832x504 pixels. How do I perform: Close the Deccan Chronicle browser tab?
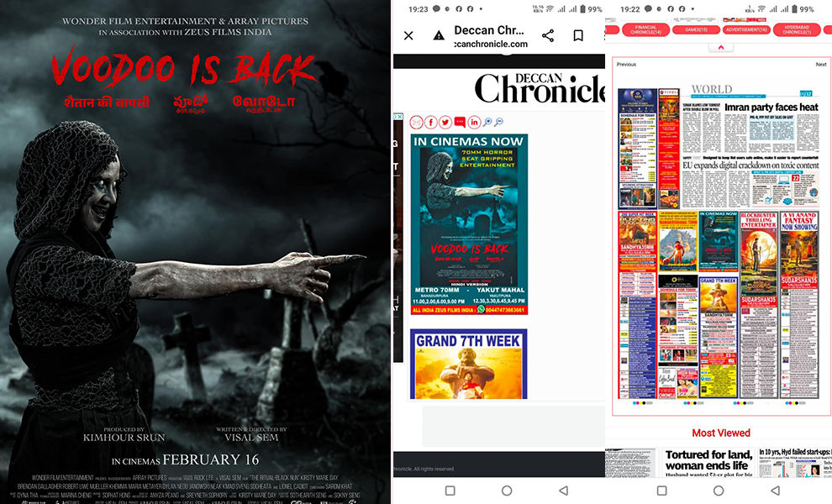[x=408, y=35]
